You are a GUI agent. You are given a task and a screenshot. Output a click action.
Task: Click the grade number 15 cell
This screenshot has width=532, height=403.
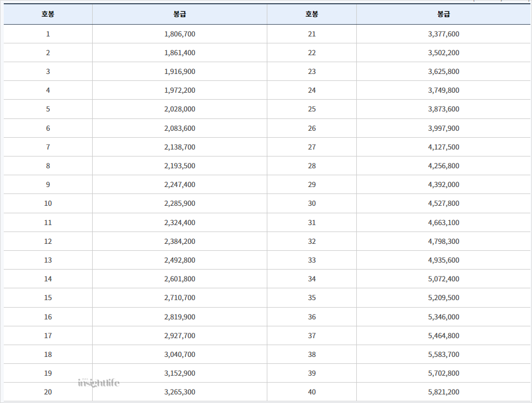pos(48,297)
